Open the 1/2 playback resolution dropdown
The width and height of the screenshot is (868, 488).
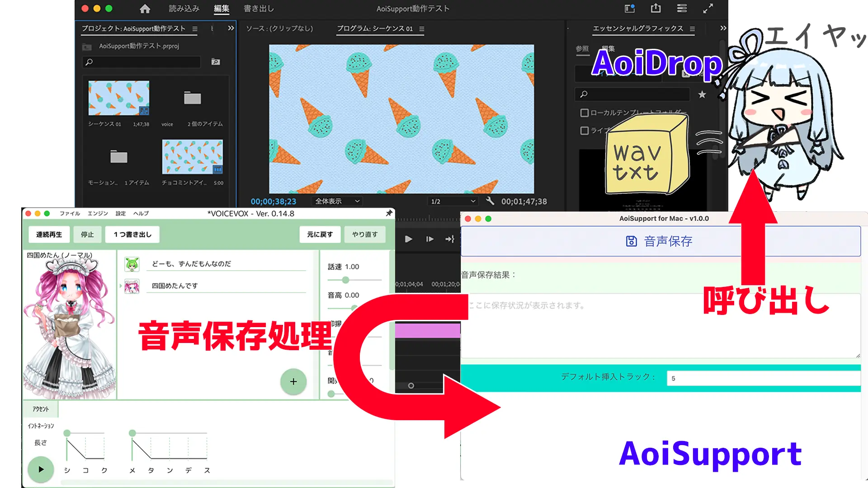453,201
